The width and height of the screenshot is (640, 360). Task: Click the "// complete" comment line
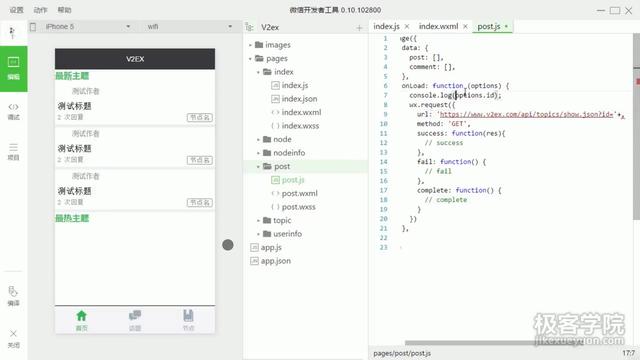(x=446, y=200)
